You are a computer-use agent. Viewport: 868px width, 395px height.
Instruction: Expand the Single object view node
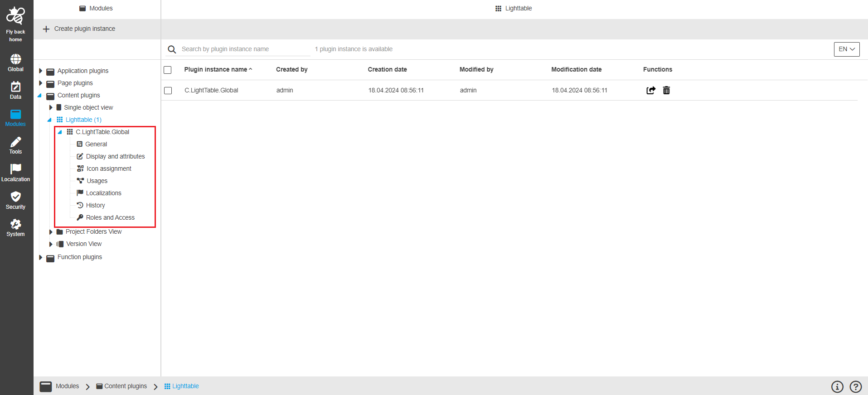tap(51, 107)
